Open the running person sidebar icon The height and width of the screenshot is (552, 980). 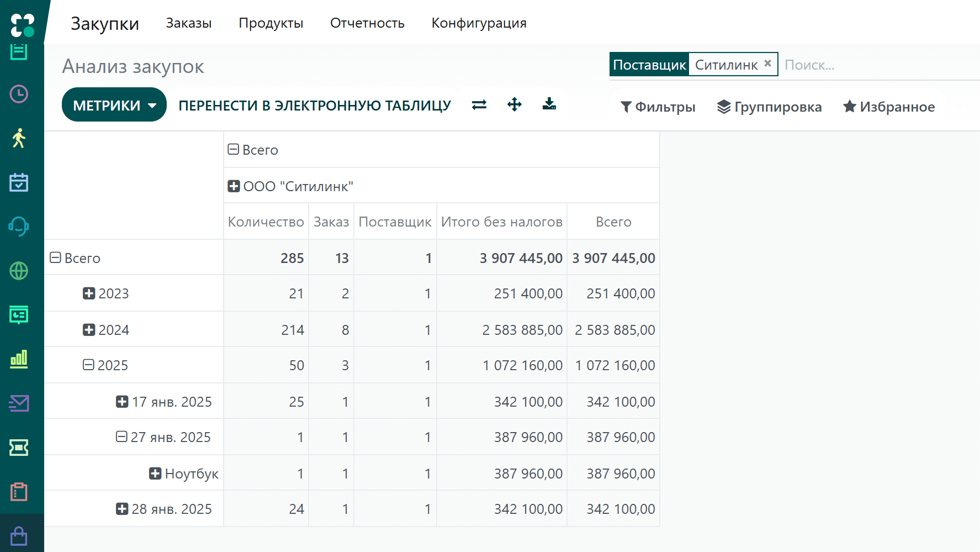pos(19,138)
